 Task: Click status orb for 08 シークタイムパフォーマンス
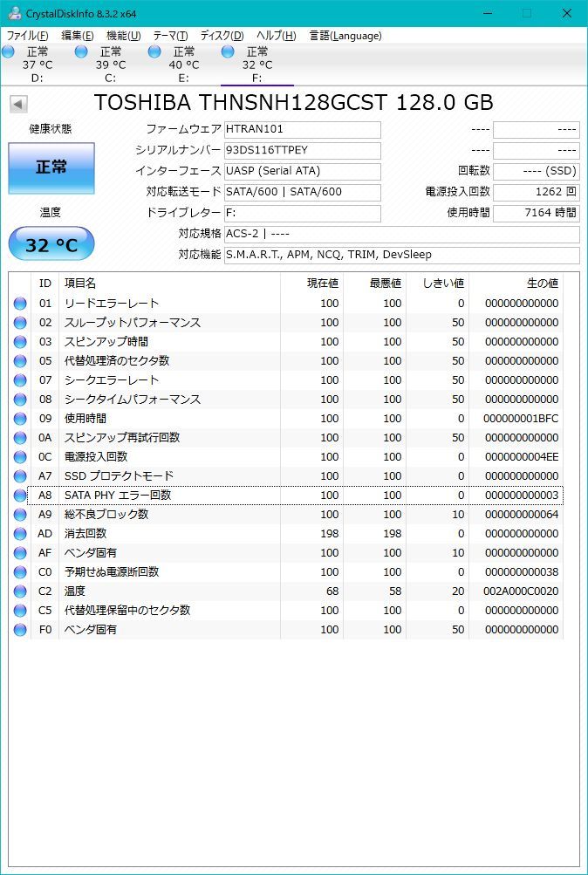[x=20, y=400]
